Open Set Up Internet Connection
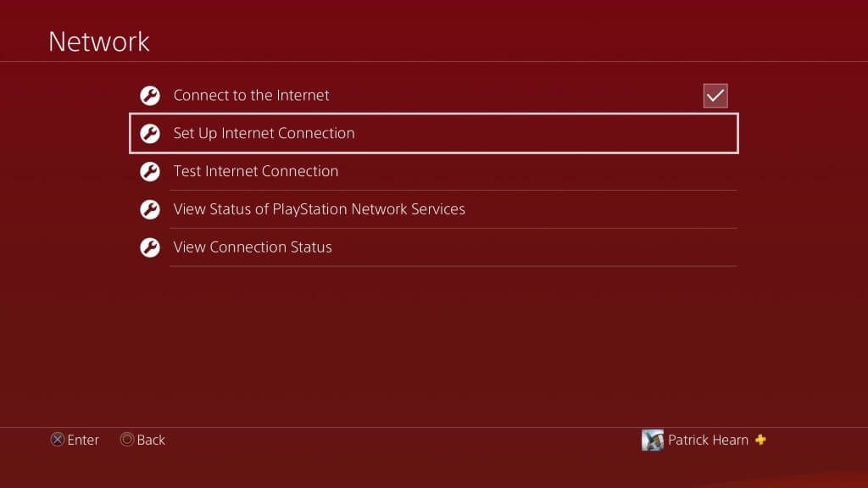Image resolution: width=868 pixels, height=488 pixels. (433, 133)
